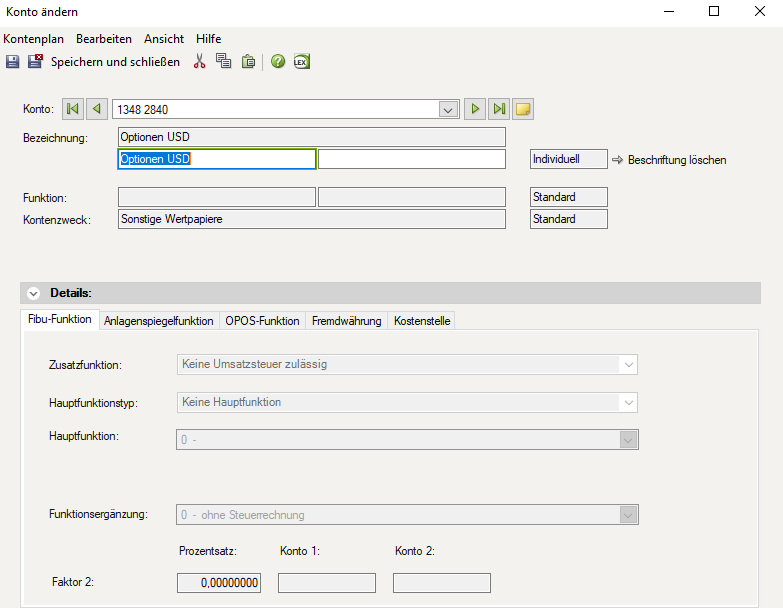
Task: Click the Beschriftung löschen link
Action: [677, 160]
